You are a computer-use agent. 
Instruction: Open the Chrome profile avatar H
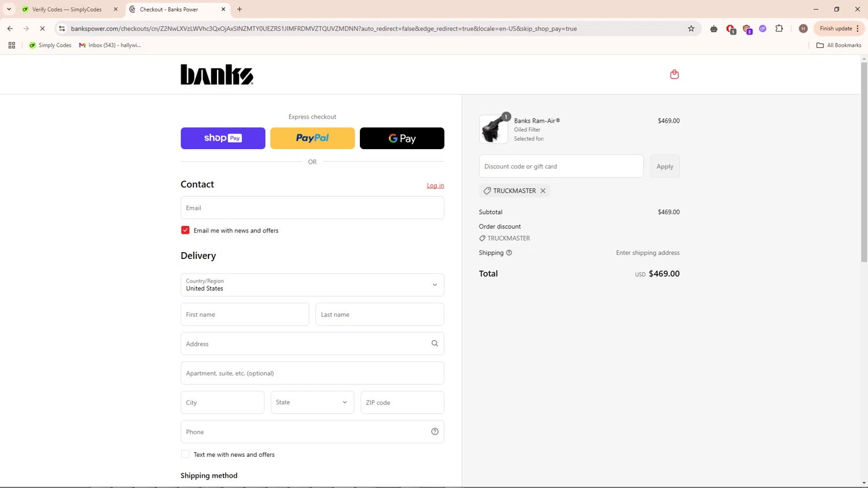tap(803, 28)
